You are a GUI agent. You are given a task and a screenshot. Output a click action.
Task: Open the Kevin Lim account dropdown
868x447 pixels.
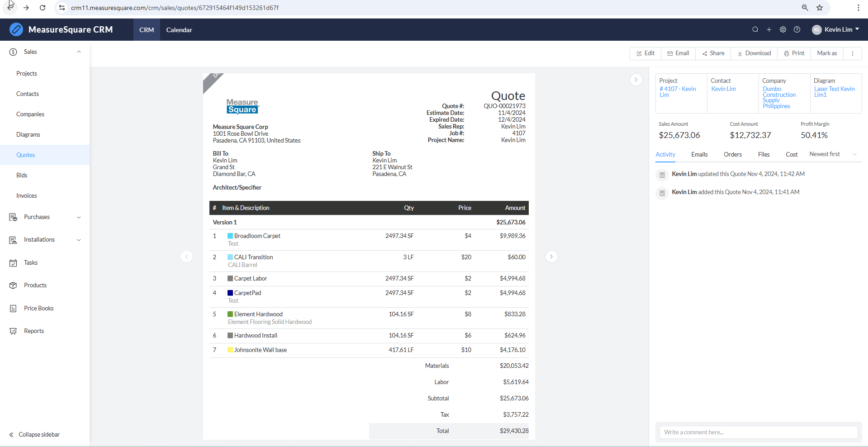tap(836, 30)
